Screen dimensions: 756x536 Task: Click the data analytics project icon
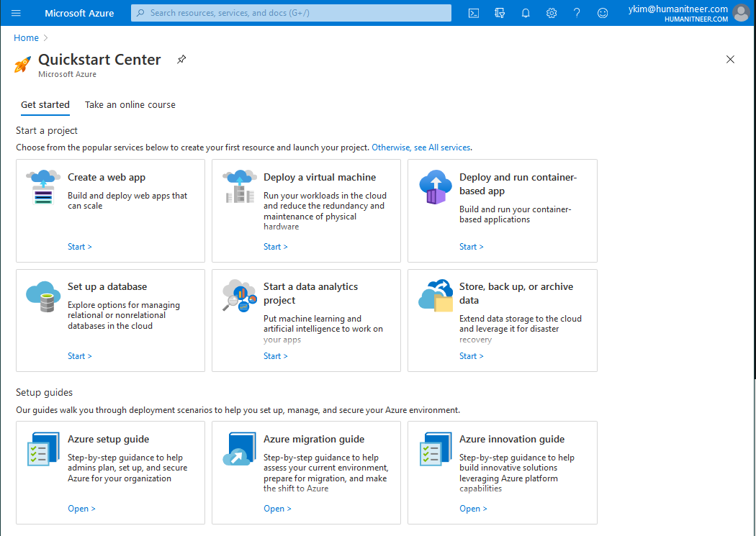point(240,295)
